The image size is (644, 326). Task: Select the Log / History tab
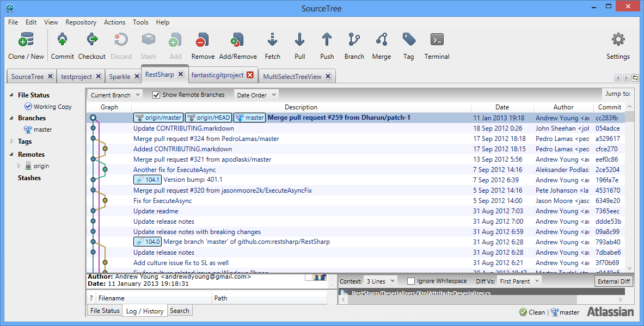145,311
